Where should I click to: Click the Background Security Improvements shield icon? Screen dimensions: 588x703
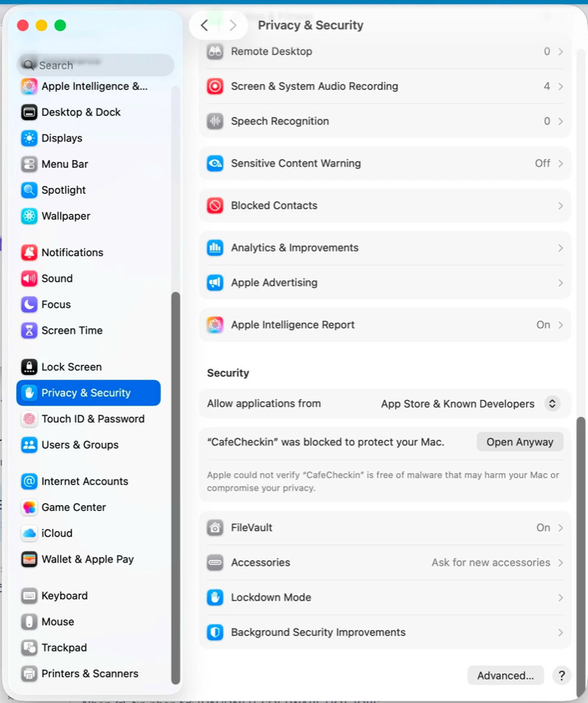(x=215, y=632)
